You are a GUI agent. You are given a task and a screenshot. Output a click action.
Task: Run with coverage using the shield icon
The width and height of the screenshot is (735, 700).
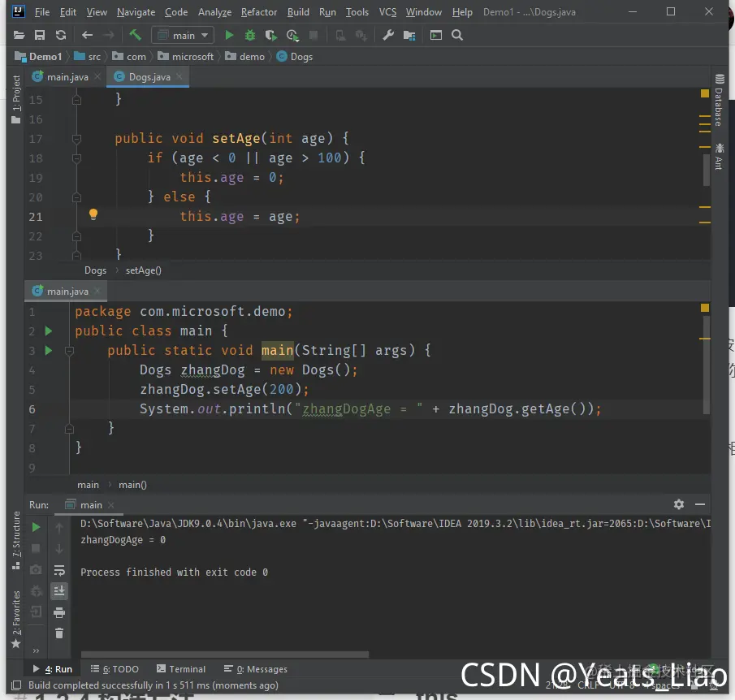(x=271, y=35)
